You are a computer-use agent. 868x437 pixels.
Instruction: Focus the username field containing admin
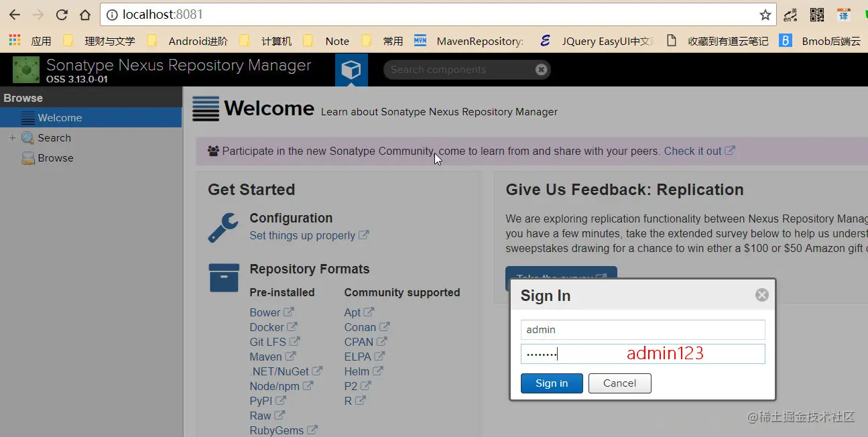(643, 330)
